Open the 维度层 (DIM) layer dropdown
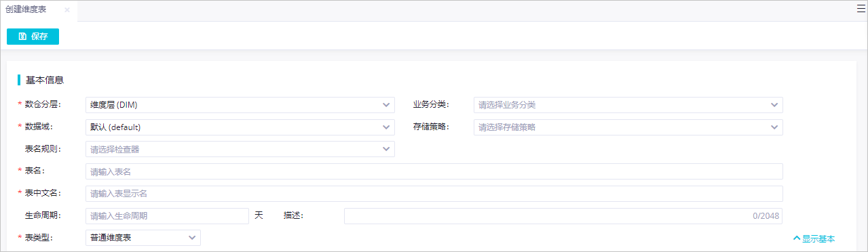Screen dimensions: 868x252 (240, 105)
